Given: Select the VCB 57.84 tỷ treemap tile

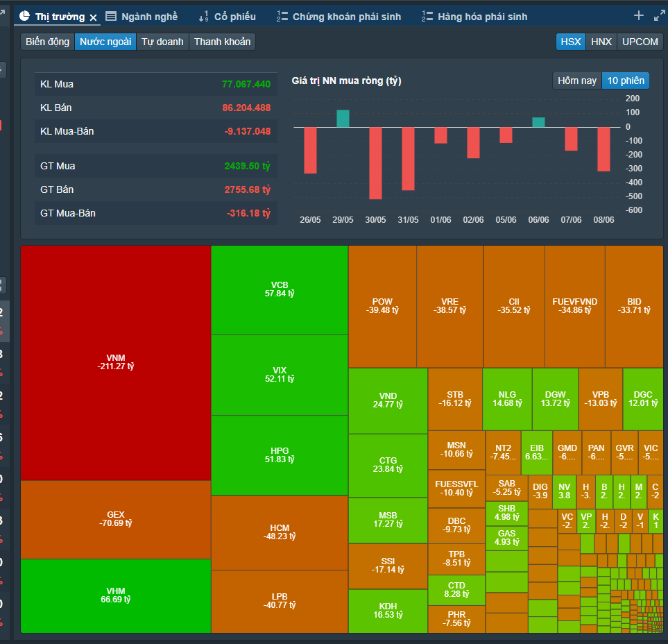Looking at the screenshot, I should click(x=280, y=290).
